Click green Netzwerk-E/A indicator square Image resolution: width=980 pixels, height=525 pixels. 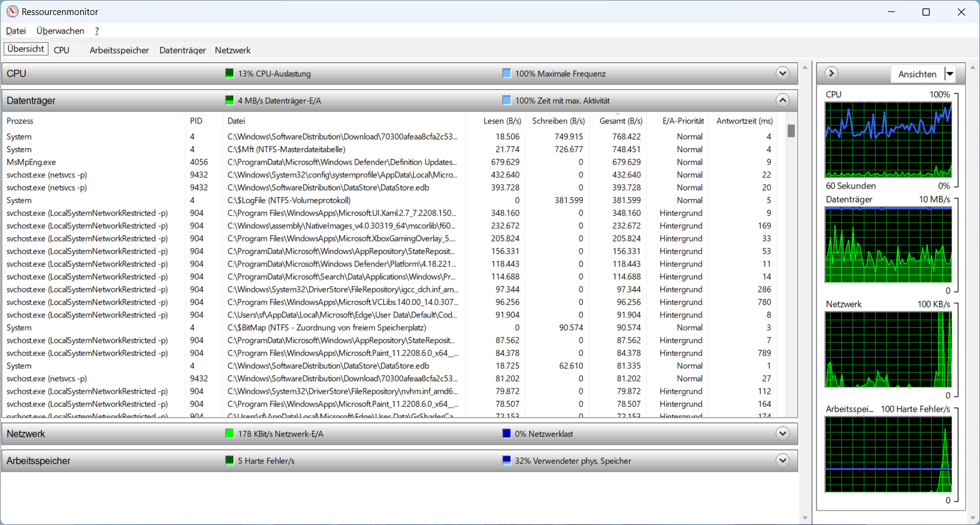coord(229,433)
